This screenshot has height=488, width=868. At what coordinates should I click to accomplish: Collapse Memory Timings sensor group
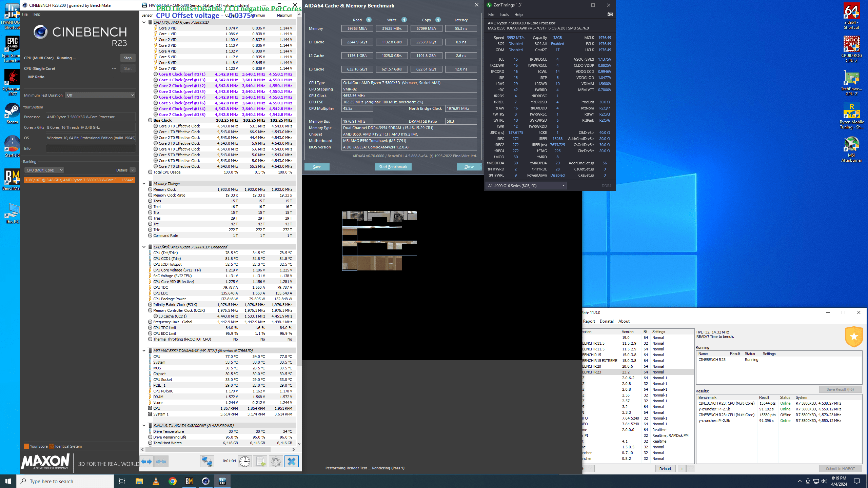pyautogui.click(x=144, y=184)
